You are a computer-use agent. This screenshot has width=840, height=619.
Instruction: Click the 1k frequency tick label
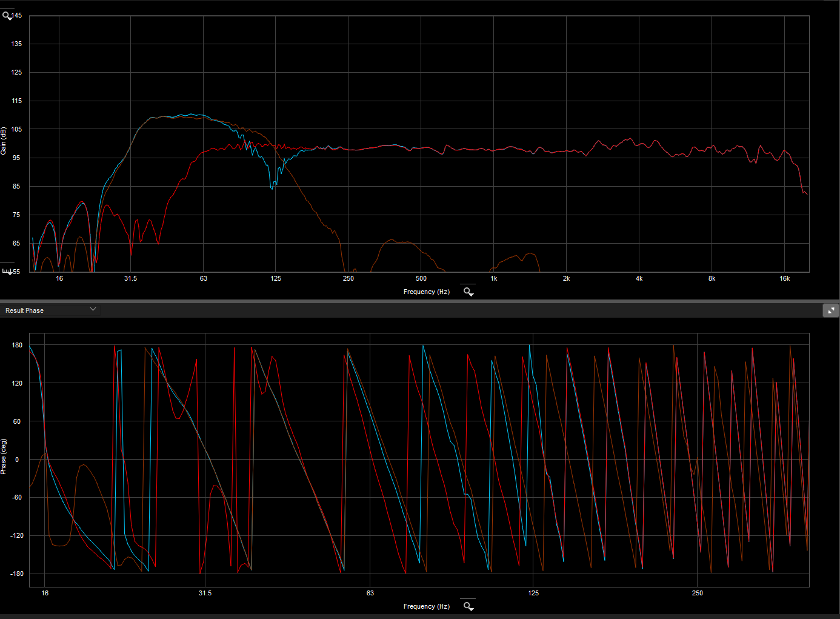coord(494,279)
